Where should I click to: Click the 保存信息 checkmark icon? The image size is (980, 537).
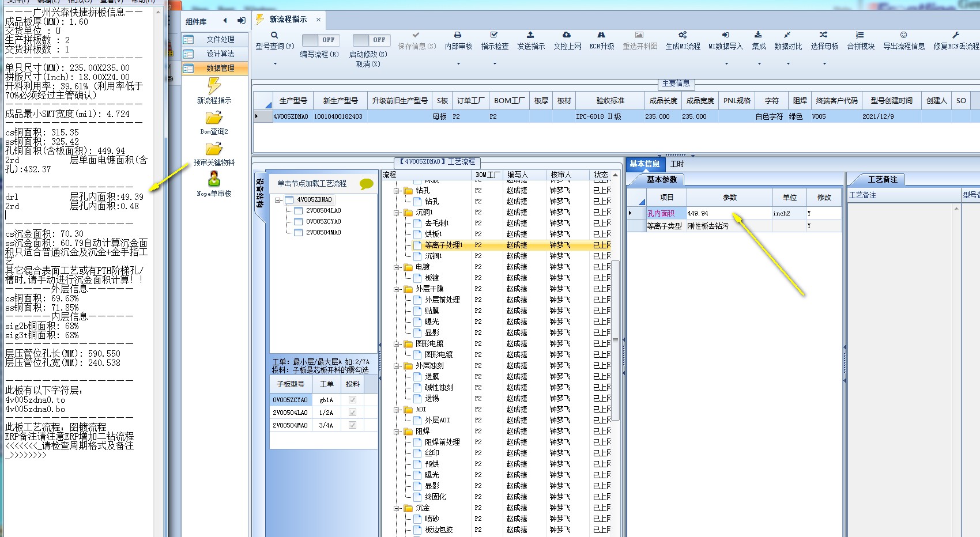[x=416, y=35]
